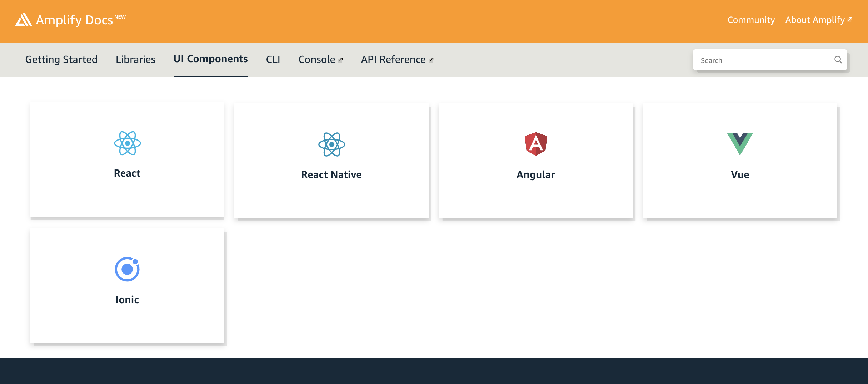Click the search magnifier icon
Viewport: 868px width, 384px height.
tap(838, 60)
